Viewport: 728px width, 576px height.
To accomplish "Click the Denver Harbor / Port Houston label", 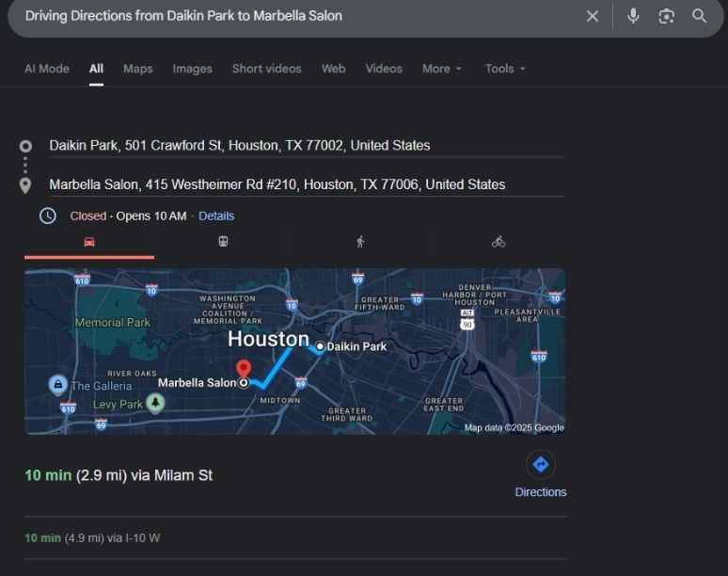I will tap(474, 295).
